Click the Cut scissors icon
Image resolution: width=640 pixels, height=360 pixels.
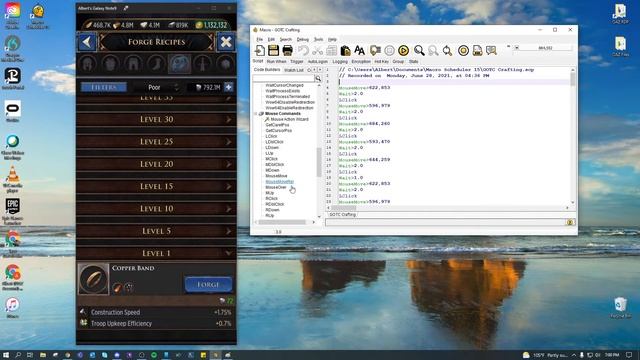(317, 51)
